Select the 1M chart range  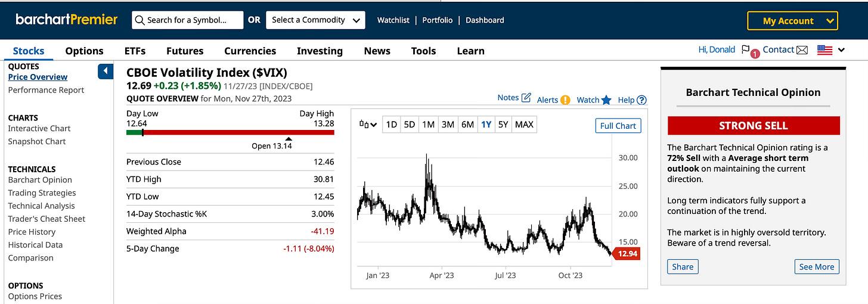point(428,125)
